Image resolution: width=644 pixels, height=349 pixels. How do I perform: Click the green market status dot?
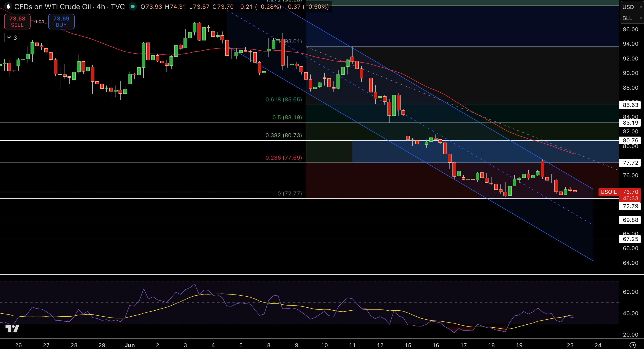pos(133,6)
